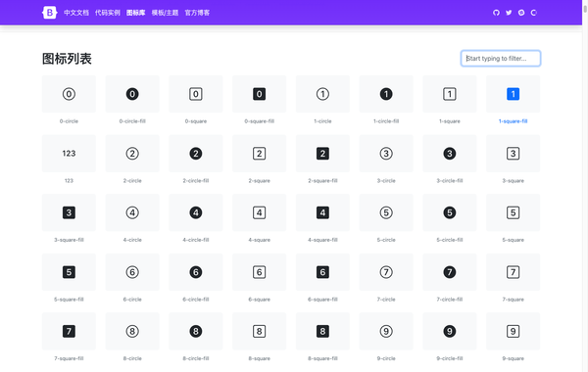Open the Twitter bird icon link
588x372 pixels.
tap(509, 13)
